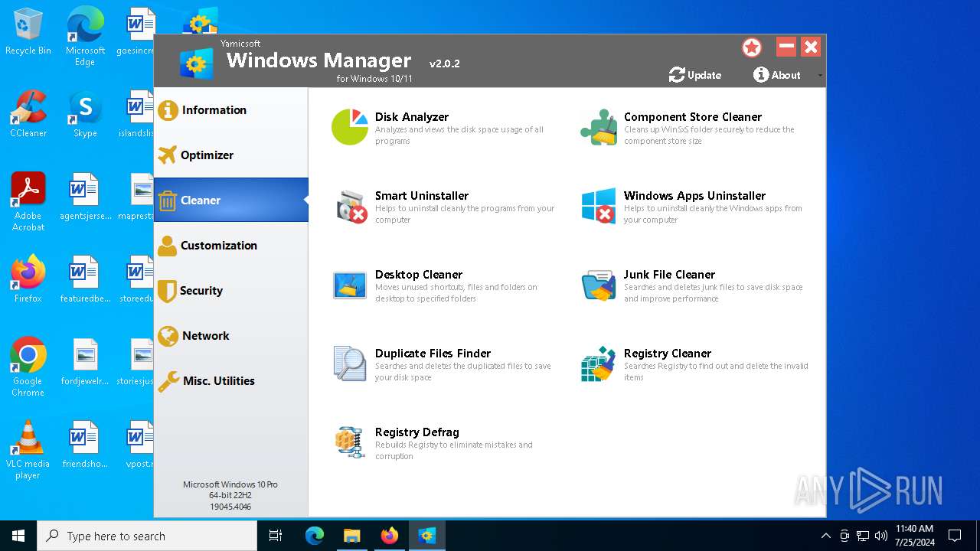Open the notification center icon

(955, 536)
